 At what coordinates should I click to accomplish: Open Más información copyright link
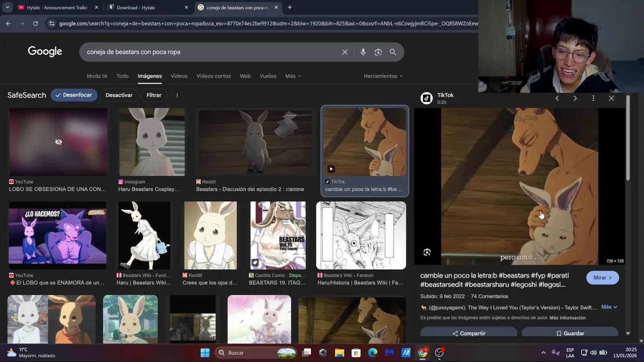coord(568,318)
